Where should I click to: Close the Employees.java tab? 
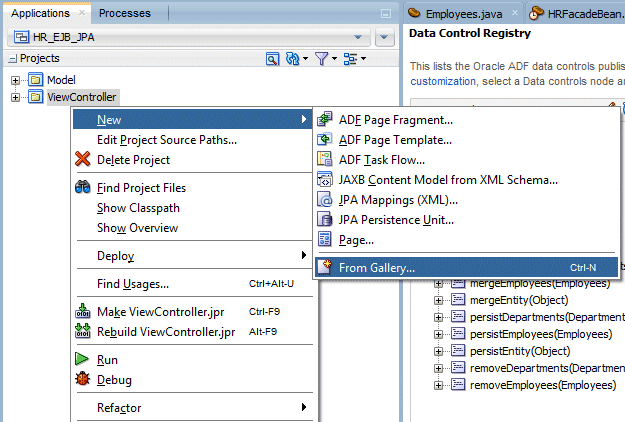[515, 13]
